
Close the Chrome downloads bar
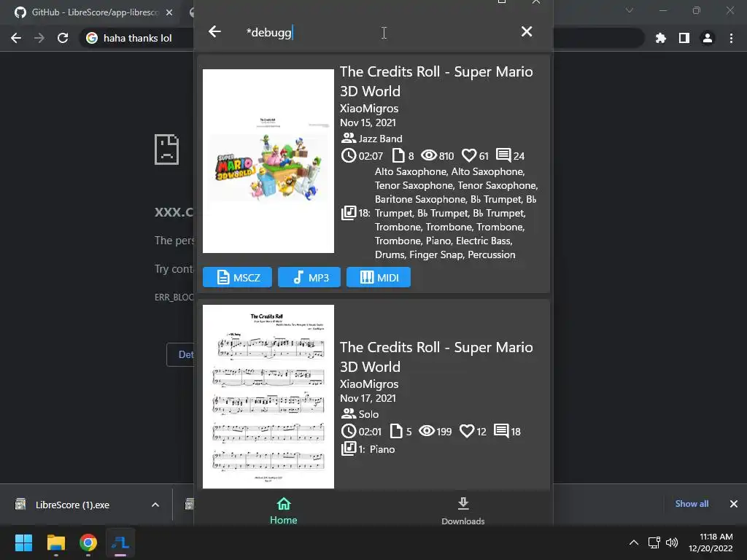734,504
